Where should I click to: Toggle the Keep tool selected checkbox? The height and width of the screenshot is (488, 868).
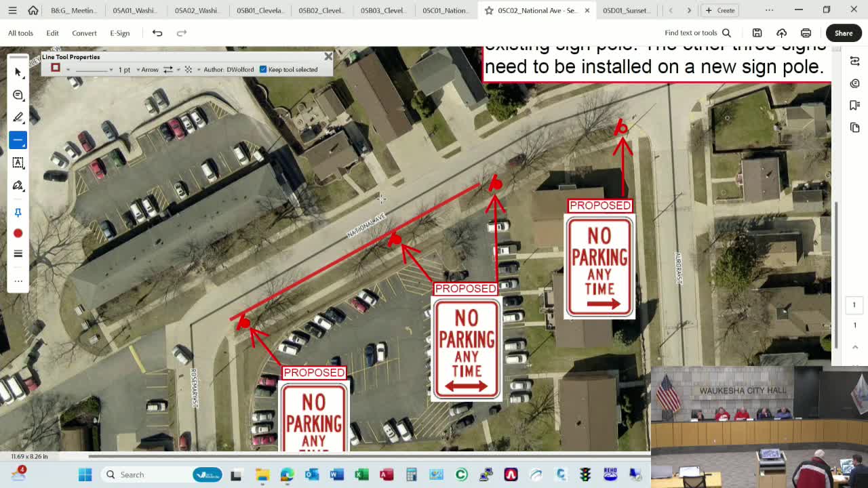coord(262,69)
